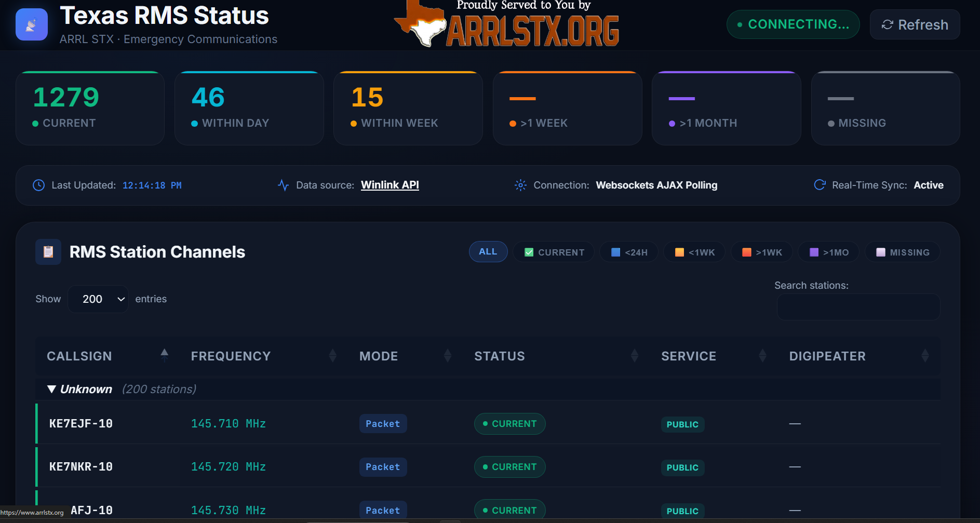Click the ARRLSTX.ORG Texas logo banner
Image resolution: width=980 pixels, height=523 pixels.
(507, 24)
